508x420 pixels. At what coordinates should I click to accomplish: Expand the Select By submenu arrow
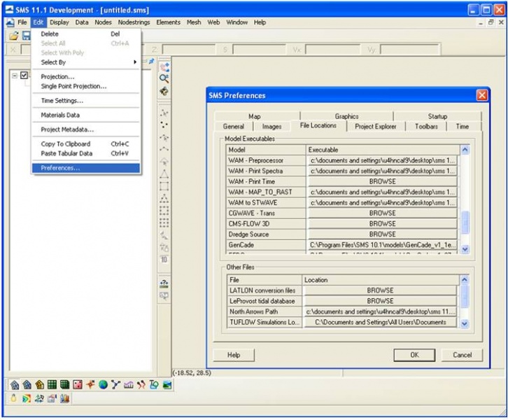coord(135,62)
